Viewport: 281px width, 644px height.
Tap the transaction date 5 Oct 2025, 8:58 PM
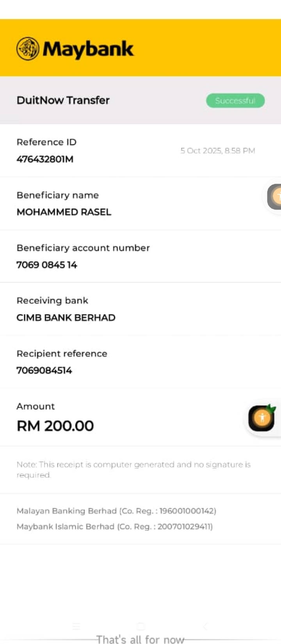pos(218,151)
